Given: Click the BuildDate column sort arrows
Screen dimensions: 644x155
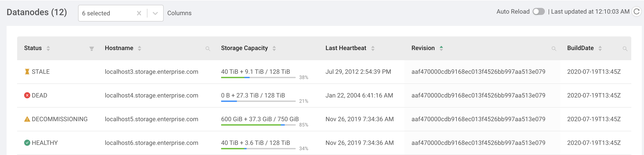Looking at the screenshot, I should (600, 48).
